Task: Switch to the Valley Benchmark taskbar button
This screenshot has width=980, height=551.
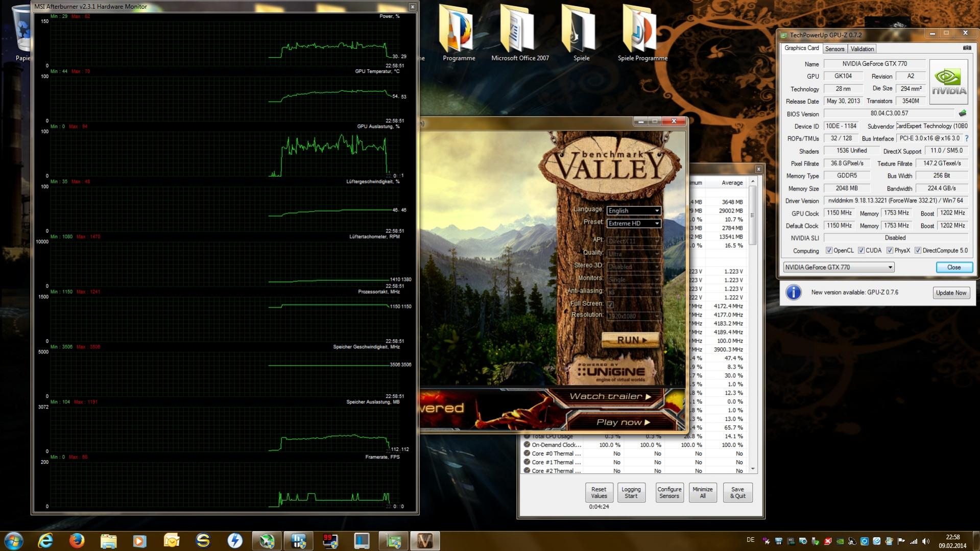Action: [425, 540]
